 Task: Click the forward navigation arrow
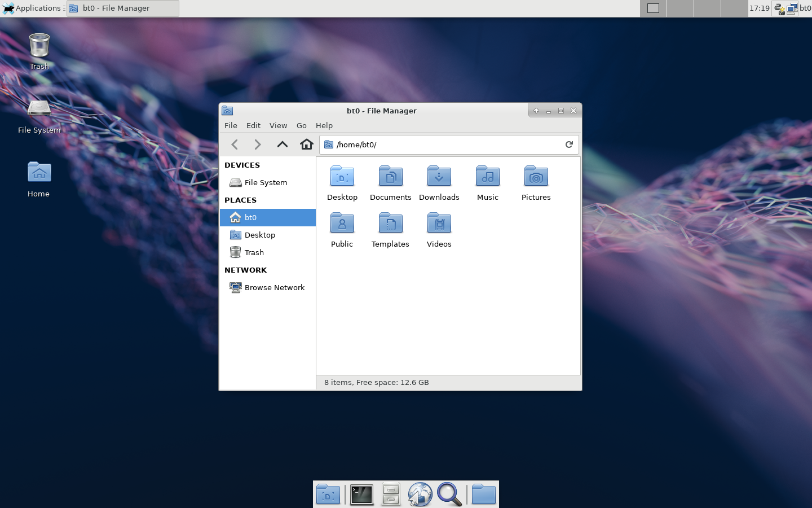click(x=258, y=144)
